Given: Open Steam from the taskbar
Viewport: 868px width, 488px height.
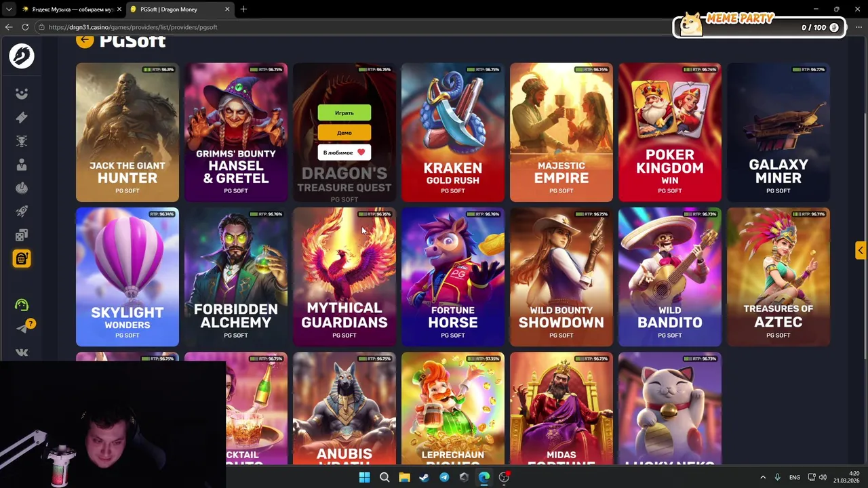Looking at the screenshot, I should click(424, 477).
